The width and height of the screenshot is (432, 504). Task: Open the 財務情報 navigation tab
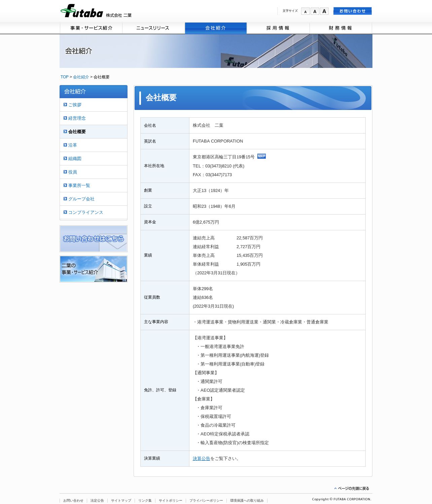point(340,28)
